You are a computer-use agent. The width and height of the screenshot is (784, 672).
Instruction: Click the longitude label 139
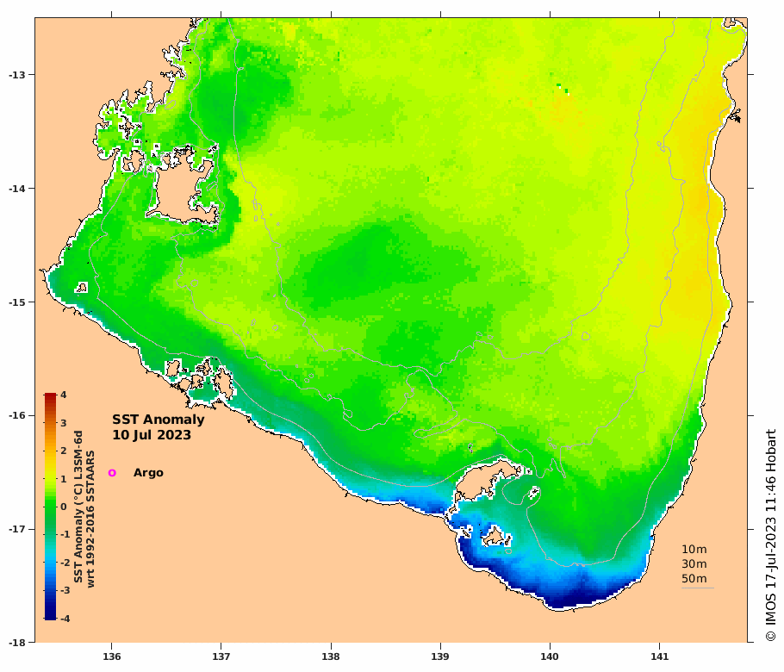[x=440, y=656]
